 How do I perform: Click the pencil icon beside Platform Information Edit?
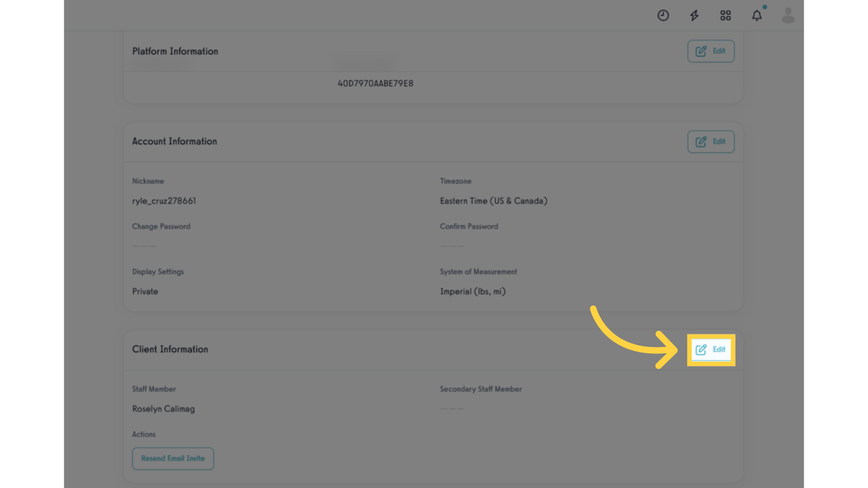702,51
